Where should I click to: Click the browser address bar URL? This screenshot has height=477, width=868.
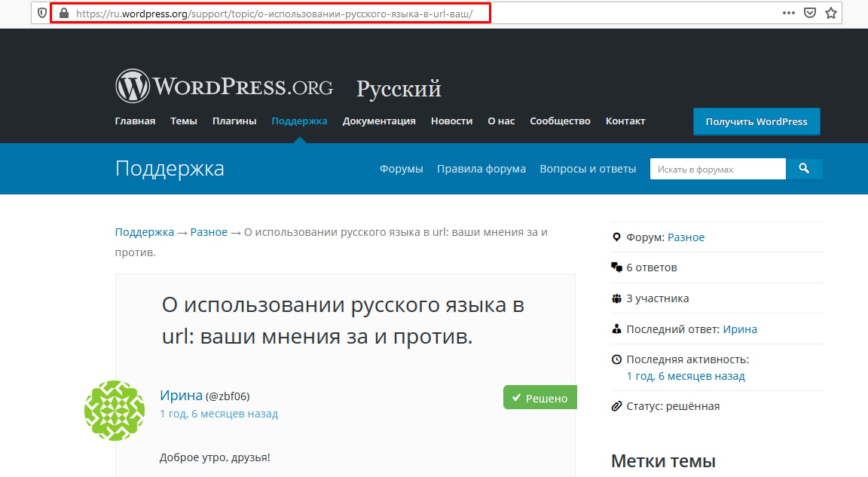tap(274, 13)
